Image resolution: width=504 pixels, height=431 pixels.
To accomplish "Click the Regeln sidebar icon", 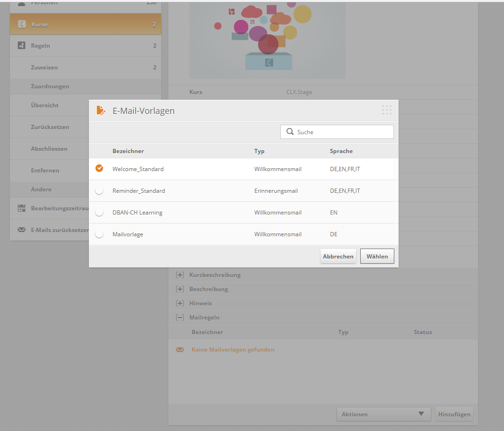I will (22, 46).
